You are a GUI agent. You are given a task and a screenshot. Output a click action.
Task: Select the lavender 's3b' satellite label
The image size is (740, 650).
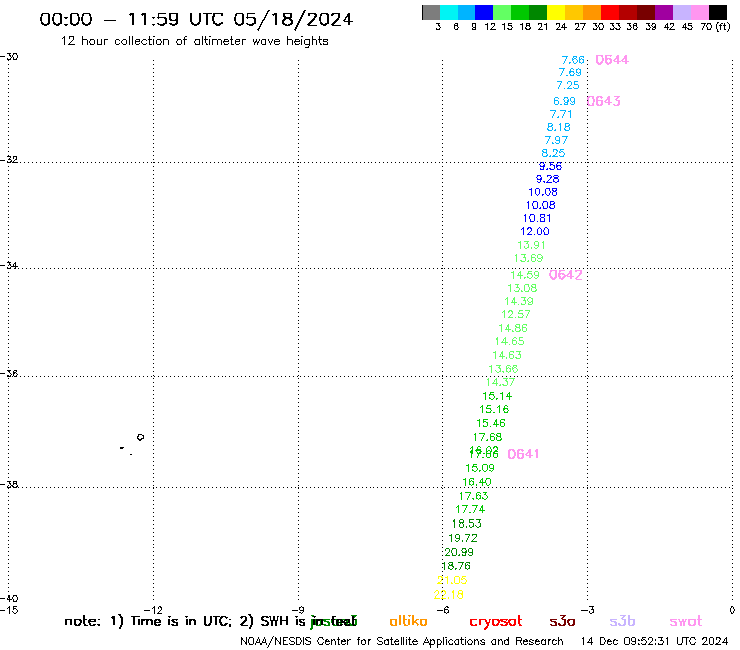622,621
